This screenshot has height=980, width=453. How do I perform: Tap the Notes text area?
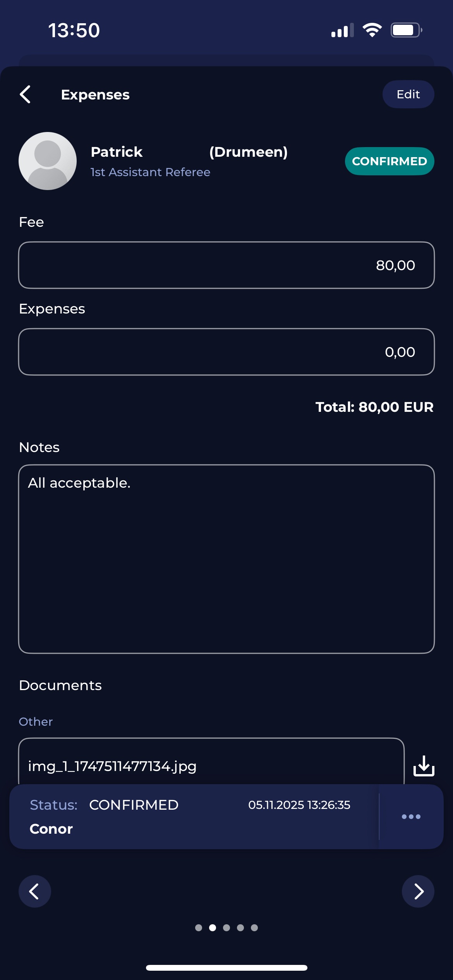click(226, 559)
